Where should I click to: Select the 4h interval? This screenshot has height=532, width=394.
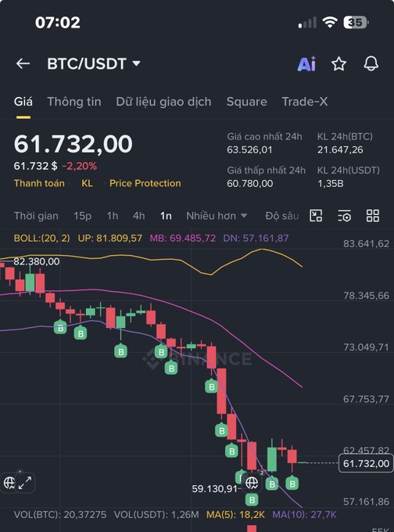138,216
